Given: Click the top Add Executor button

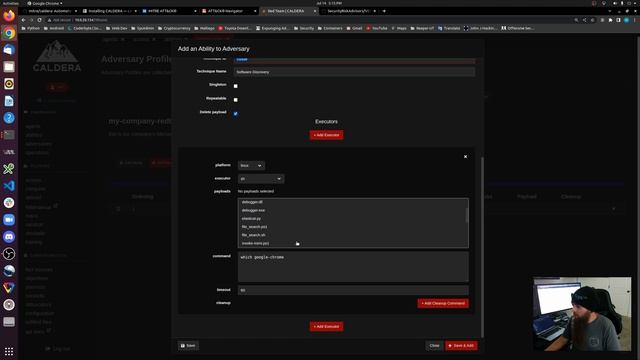Looking at the screenshot, I should point(326,135).
